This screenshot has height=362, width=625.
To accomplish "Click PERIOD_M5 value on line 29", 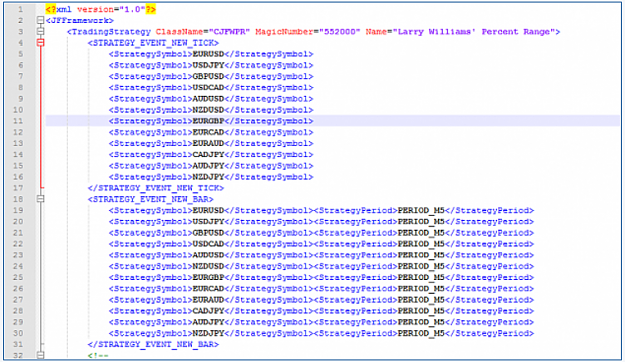I will coord(421,322).
